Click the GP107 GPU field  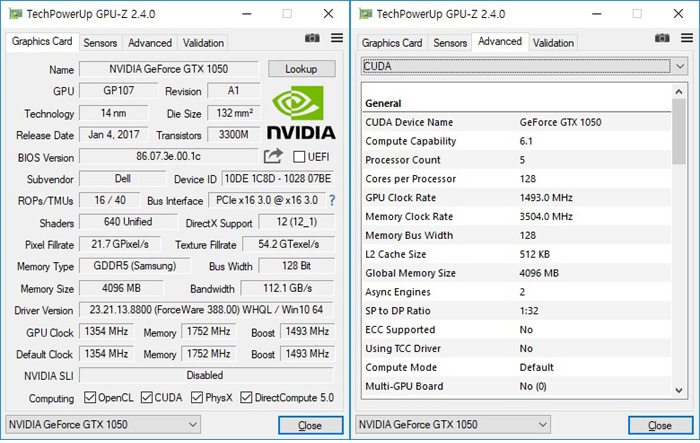119,91
